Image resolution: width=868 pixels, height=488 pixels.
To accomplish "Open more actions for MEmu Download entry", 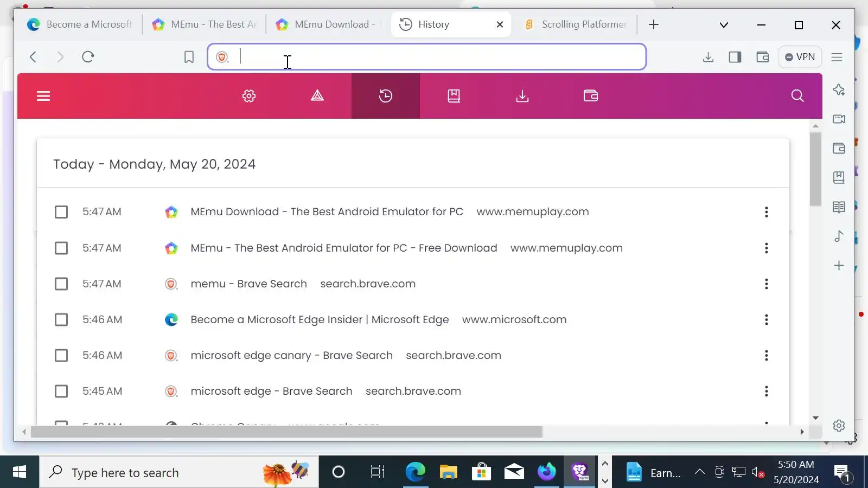I will [x=767, y=212].
